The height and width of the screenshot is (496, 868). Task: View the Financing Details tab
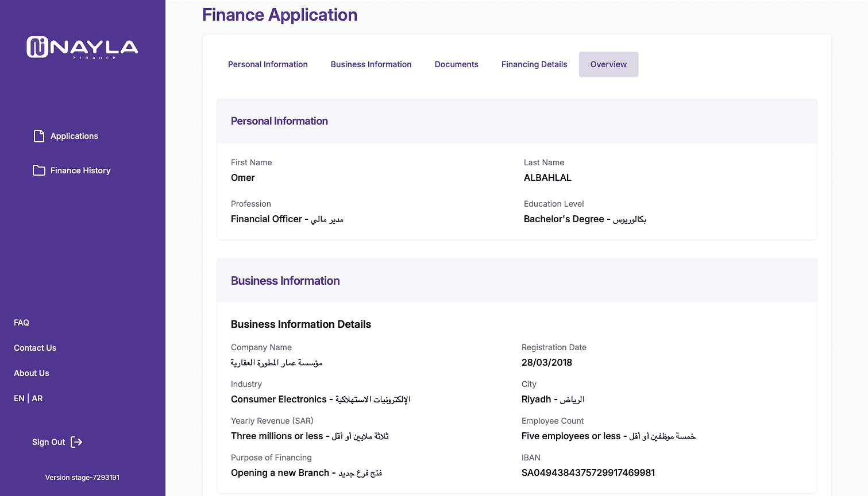click(534, 64)
